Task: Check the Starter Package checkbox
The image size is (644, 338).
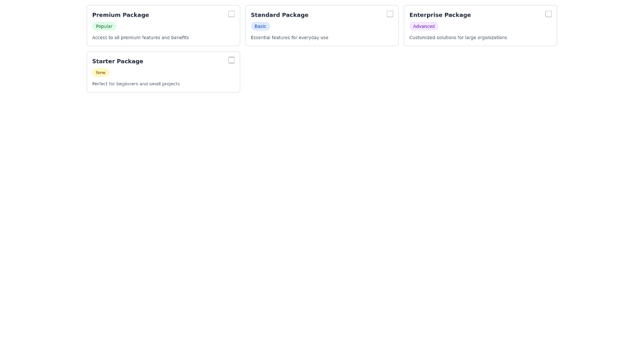Action: (231, 60)
